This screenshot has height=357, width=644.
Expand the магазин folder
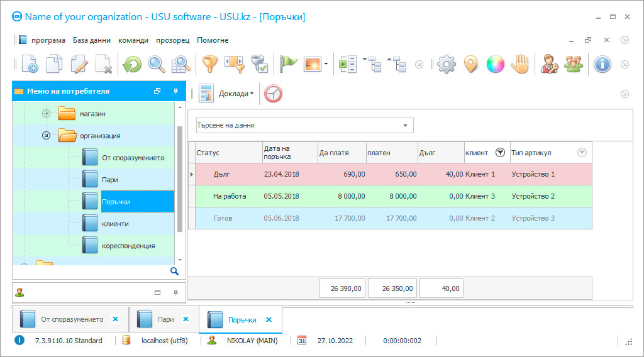click(x=46, y=114)
